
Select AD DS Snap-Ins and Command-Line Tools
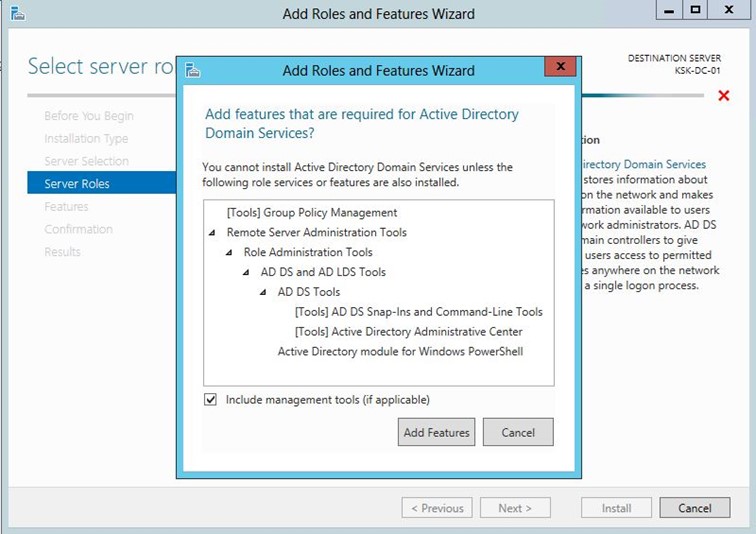click(x=418, y=312)
